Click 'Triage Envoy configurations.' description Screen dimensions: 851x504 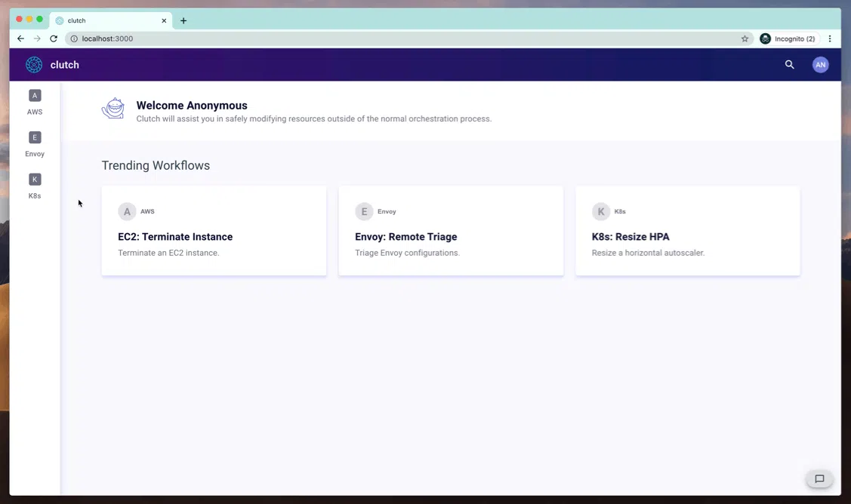pos(407,253)
